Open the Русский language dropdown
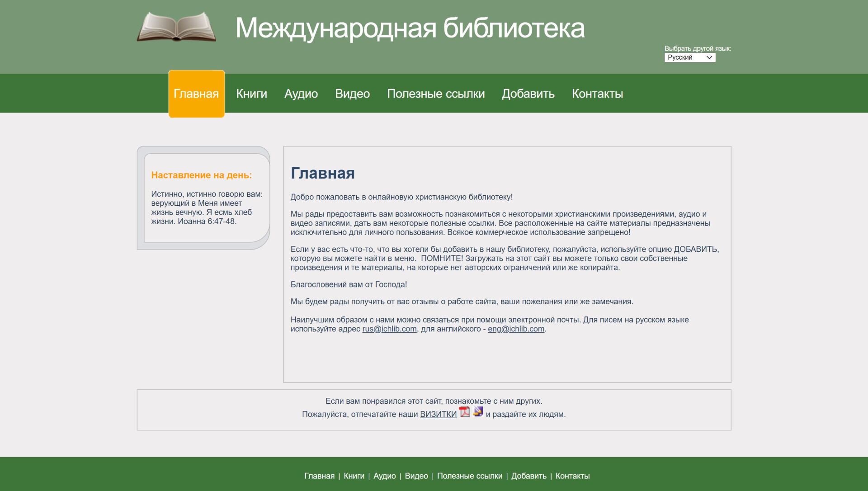This screenshot has height=491, width=868. (690, 57)
